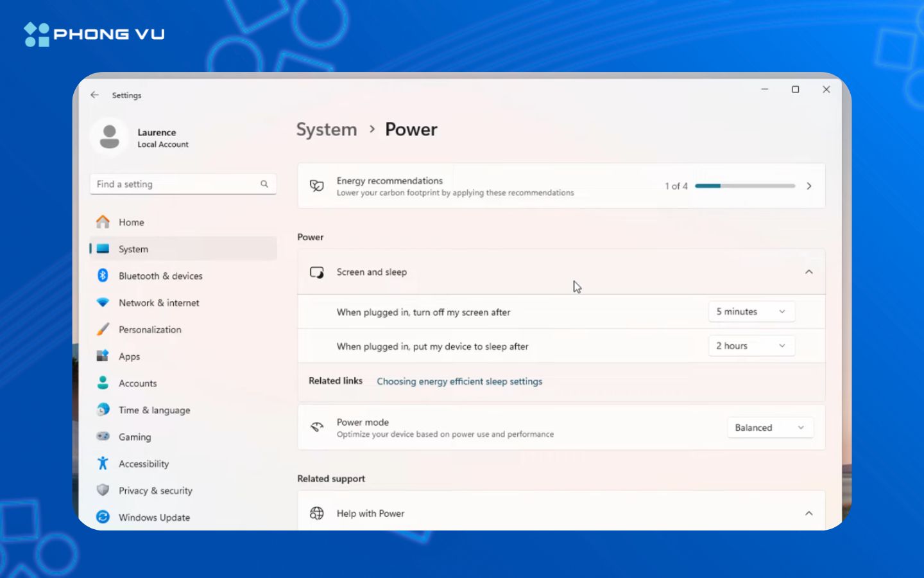Screen dimensions: 924x578
Task: Click the Home icon in sidebar
Action: coord(103,222)
